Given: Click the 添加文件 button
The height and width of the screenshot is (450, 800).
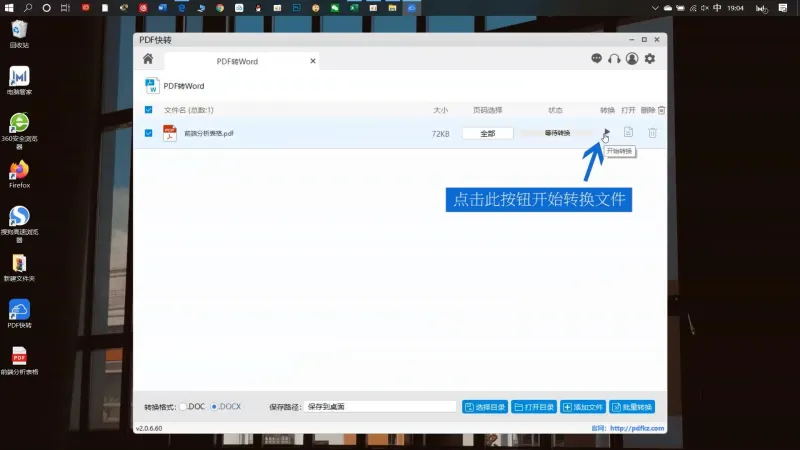Looking at the screenshot, I should [583, 407].
